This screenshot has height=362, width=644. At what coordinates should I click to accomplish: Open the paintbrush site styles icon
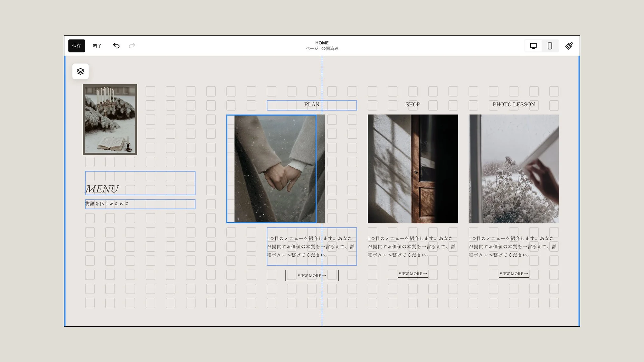coord(569,46)
